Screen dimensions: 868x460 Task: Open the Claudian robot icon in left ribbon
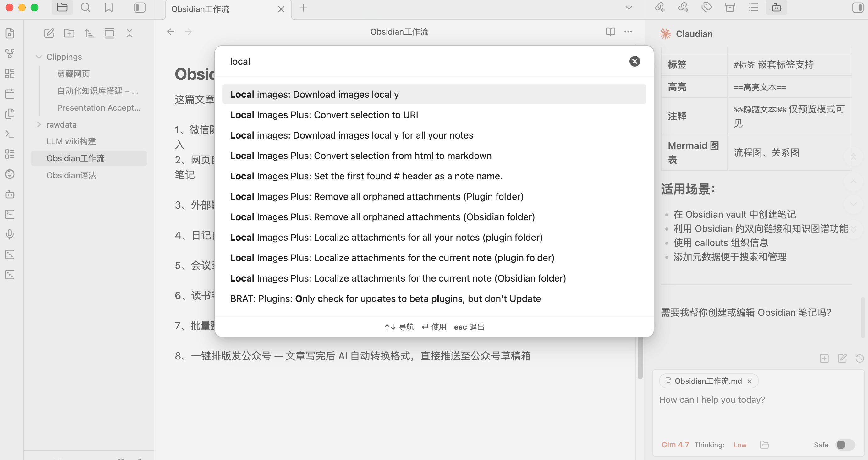(10, 194)
